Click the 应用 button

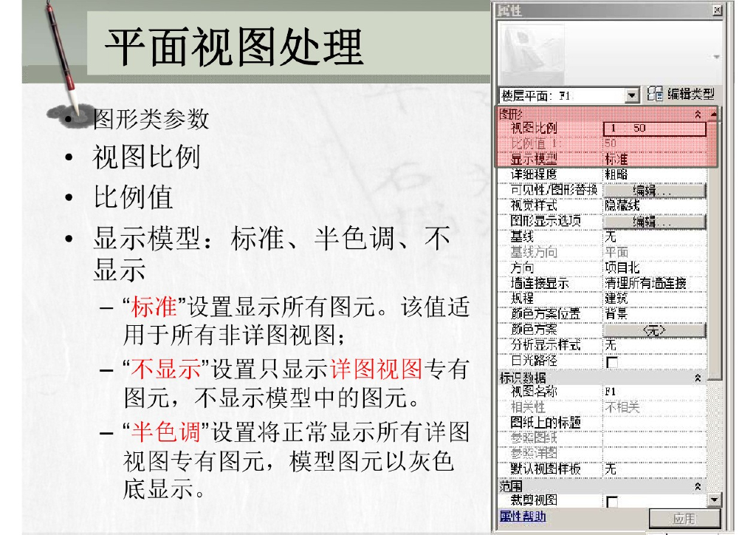684,519
